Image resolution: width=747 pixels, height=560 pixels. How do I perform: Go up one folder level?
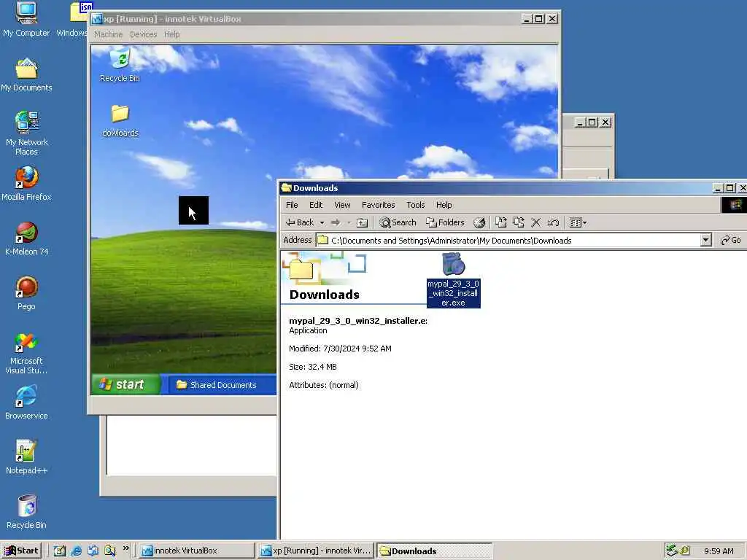point(362,222)
